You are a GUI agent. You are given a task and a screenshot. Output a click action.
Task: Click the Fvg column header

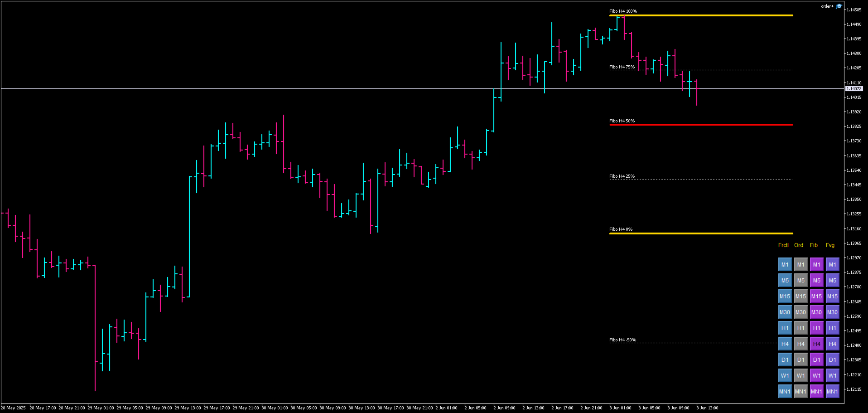(830, 245)
